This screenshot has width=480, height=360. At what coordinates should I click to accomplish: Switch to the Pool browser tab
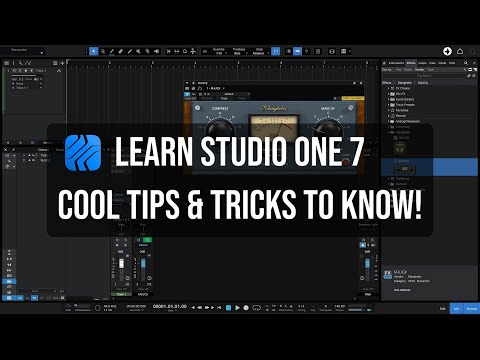coord(452,63)
